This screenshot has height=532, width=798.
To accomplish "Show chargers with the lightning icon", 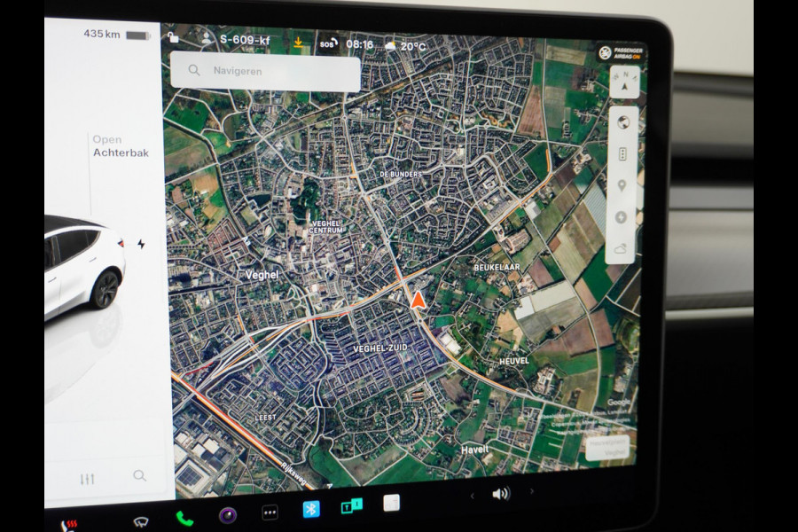I will pos(621,217).
